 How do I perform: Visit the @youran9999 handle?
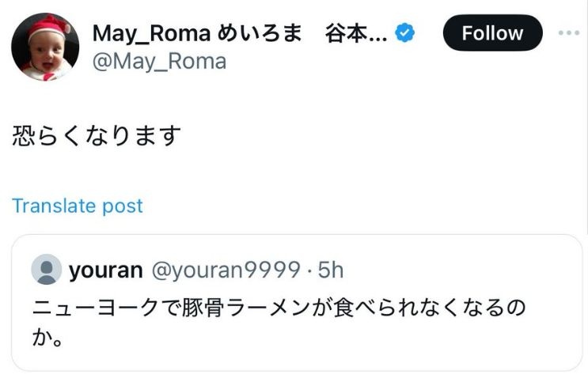pos(226,270)
